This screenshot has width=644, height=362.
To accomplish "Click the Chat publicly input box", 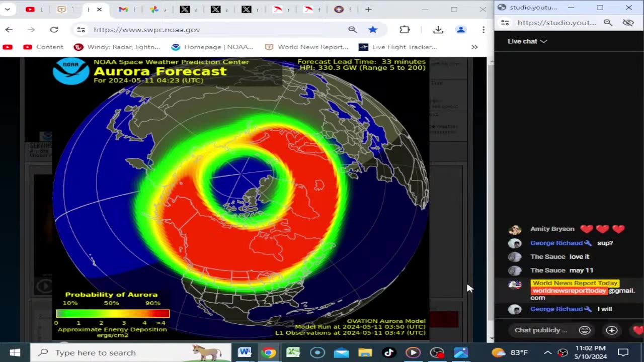I will 541,330.
